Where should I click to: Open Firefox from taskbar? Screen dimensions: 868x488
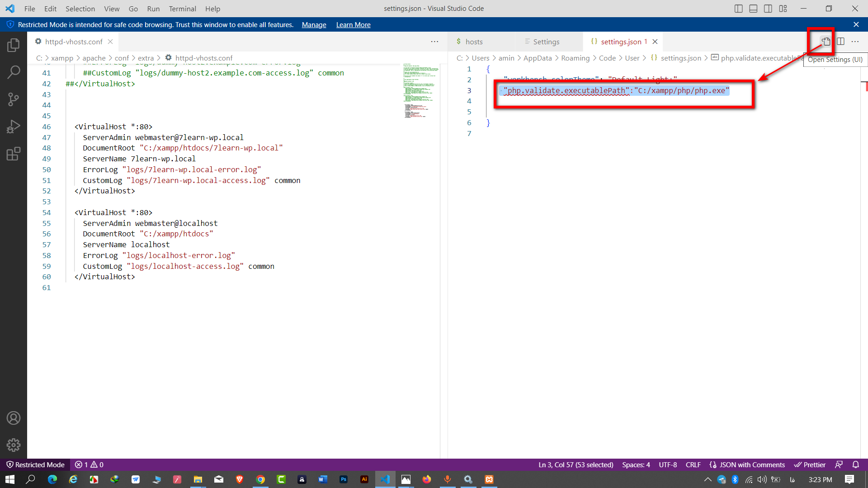(x=426, y=479)
